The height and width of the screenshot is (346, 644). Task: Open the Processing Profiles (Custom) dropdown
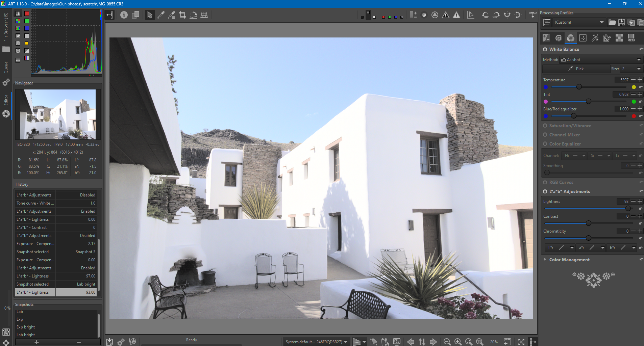[x=579, y=22]
